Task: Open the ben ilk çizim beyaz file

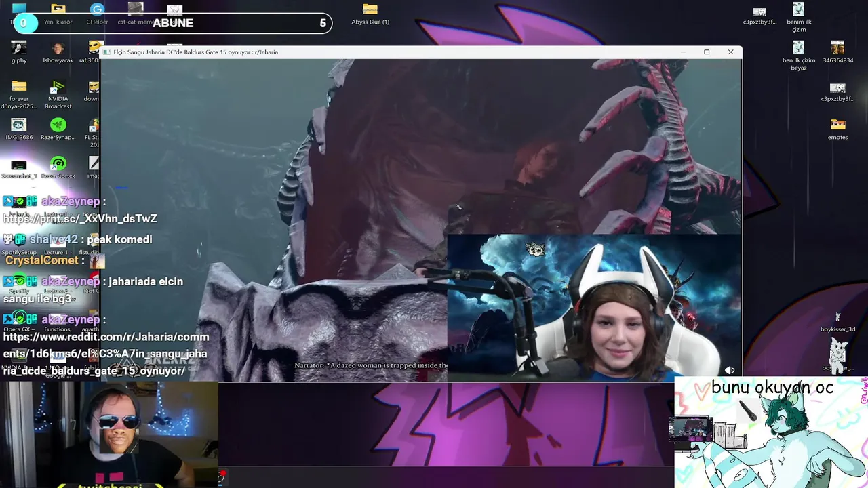Action: coord(799,56)
